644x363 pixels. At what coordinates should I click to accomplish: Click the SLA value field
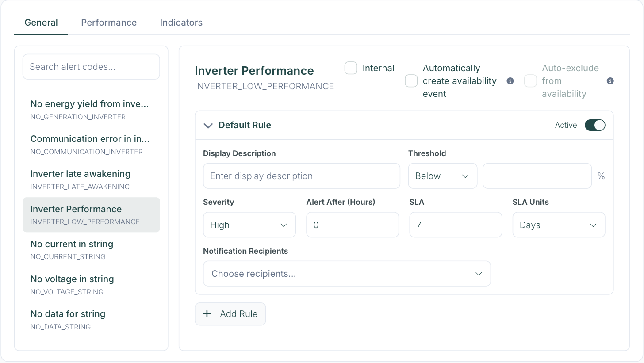click(x=456, y=225)
